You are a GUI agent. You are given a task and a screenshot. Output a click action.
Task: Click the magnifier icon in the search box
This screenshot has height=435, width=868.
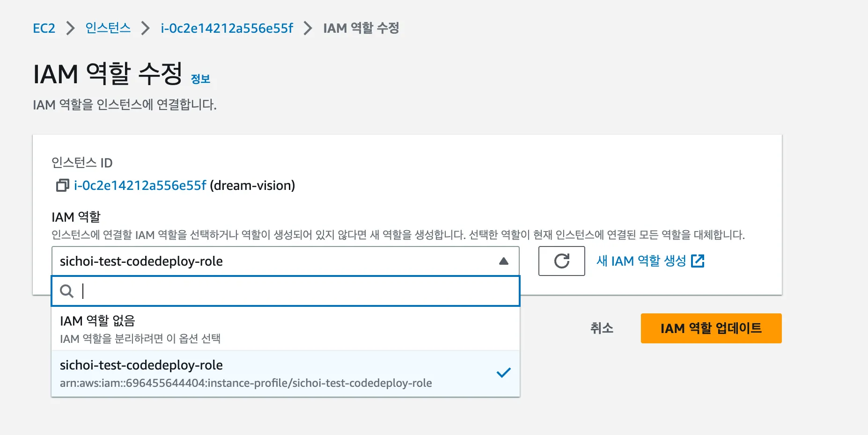(x=67, y=291)
